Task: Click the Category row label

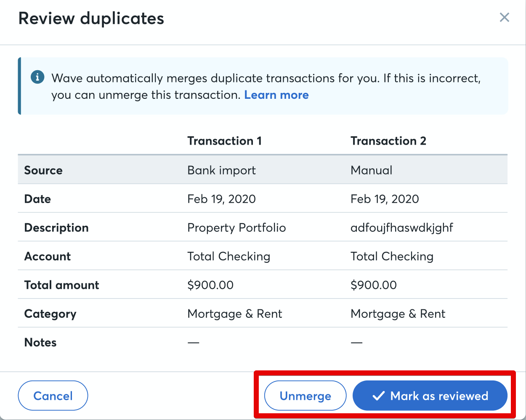Action: [x=50, y=314]
